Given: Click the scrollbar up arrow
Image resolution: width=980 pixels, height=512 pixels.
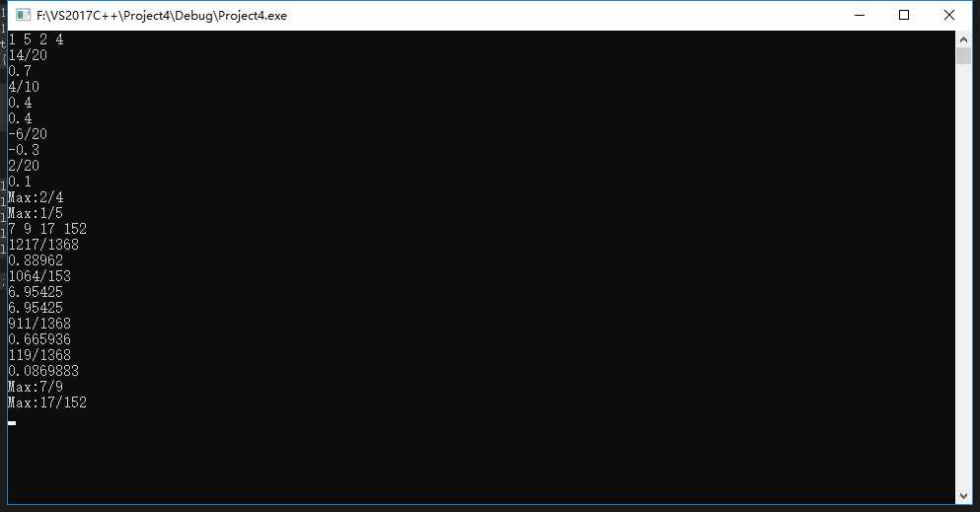Looking at the screenshot, I should [x=963, y=38].
